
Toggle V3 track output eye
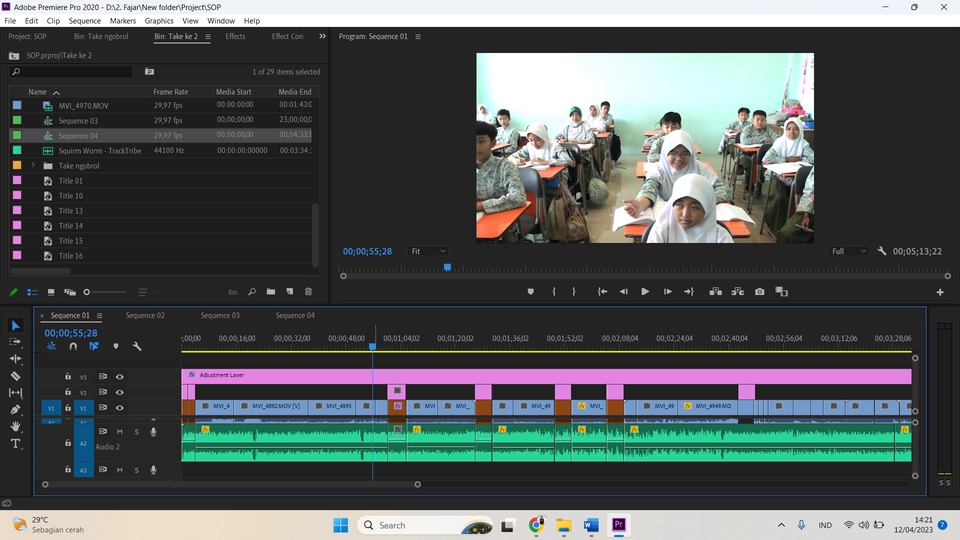point(119,377)
